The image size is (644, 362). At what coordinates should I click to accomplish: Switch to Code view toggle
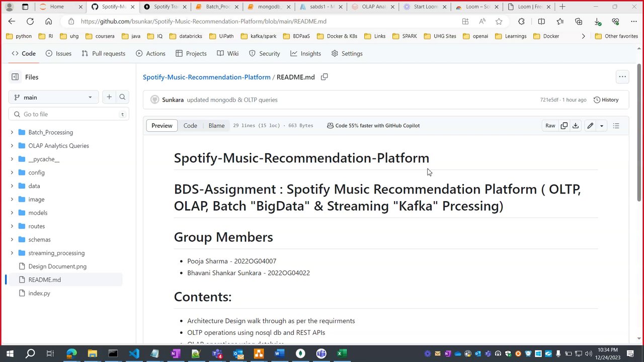(x=190, y=126)
